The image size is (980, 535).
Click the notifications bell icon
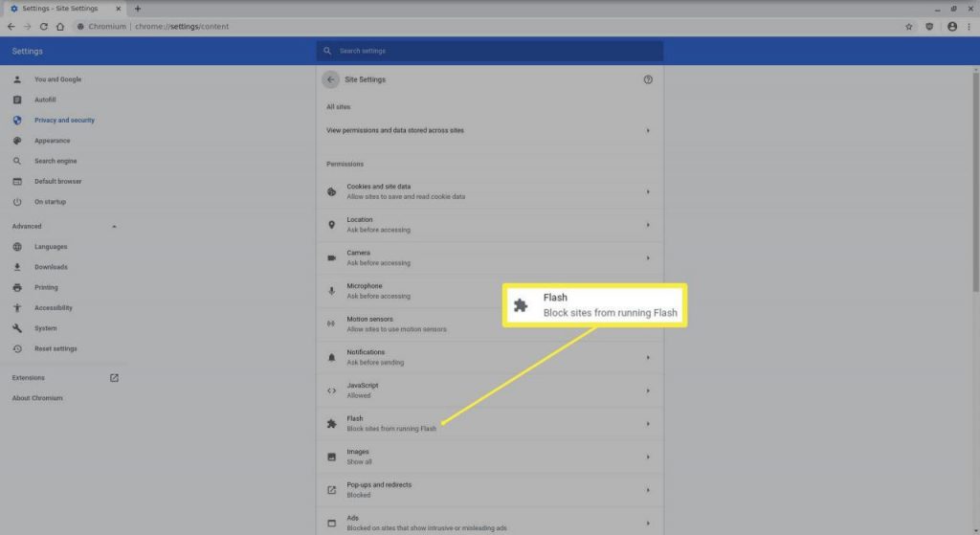pyautogui.click(x=331, y=357)
